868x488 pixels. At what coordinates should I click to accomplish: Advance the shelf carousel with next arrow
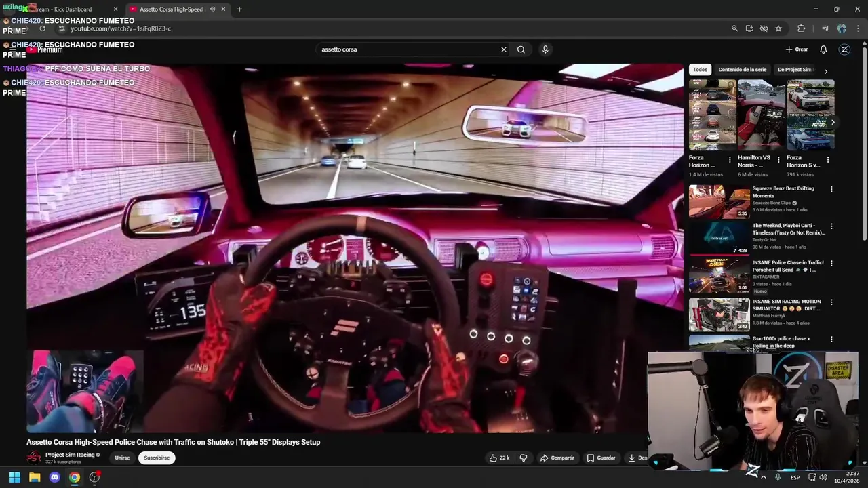833,122
